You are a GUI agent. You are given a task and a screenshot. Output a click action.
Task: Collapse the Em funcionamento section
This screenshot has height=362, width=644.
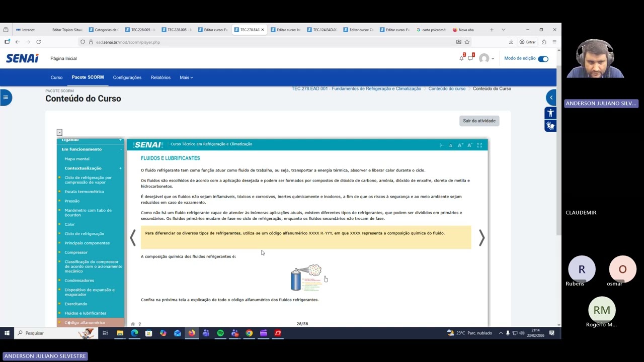tap(121, 149)
